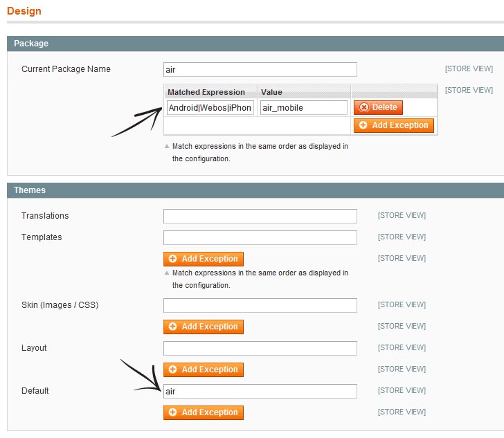This screenshot has width=504, height=438.
Task: Click the match expressions note under Package
Action: pyautogui.click(x=260, y=152)
